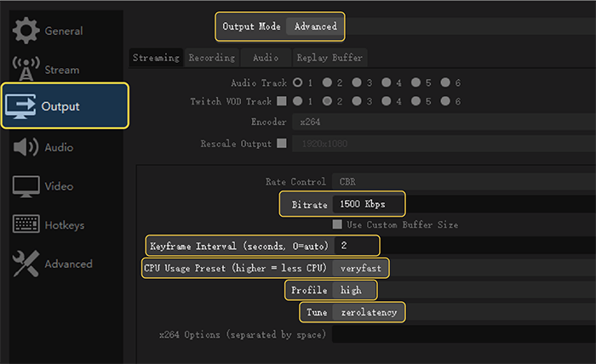Click the x264 Options text field
The height and width of the screenshot is (364, 596).
(x=460, y=335)
